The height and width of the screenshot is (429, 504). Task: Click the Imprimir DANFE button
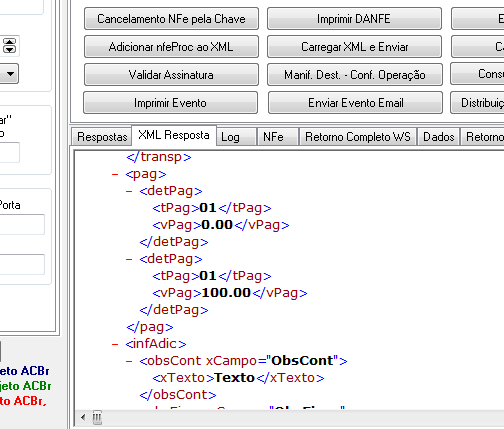click(x=354, y=19)
